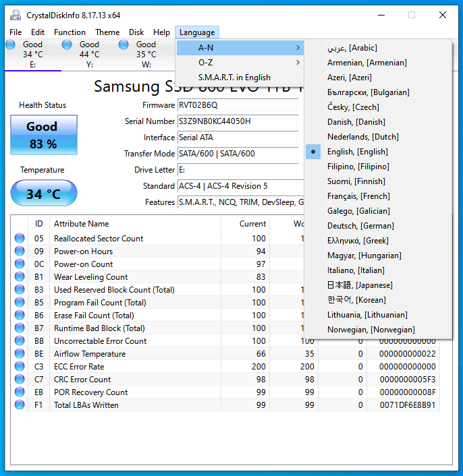Click status orb for Power-on Hours row

(x=20, y=251)
